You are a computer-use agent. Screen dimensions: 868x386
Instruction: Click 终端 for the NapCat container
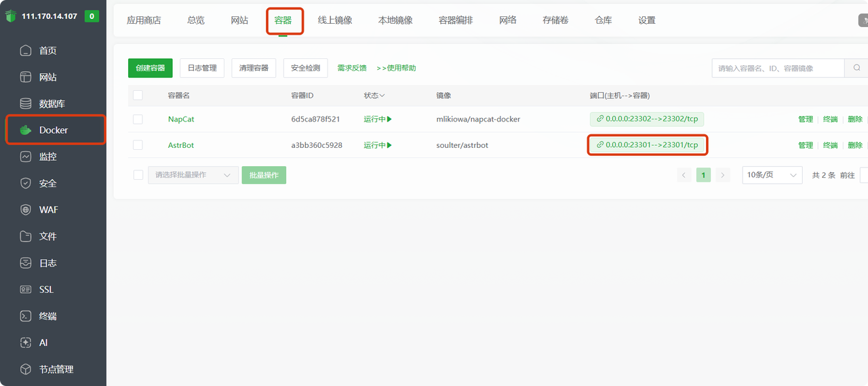pos(831,119)
